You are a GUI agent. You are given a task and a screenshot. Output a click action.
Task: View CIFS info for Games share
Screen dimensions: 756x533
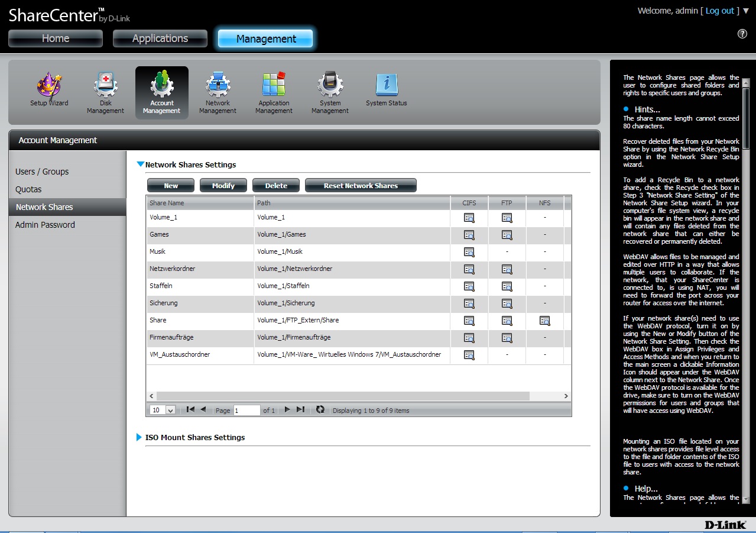coord(469,235)
